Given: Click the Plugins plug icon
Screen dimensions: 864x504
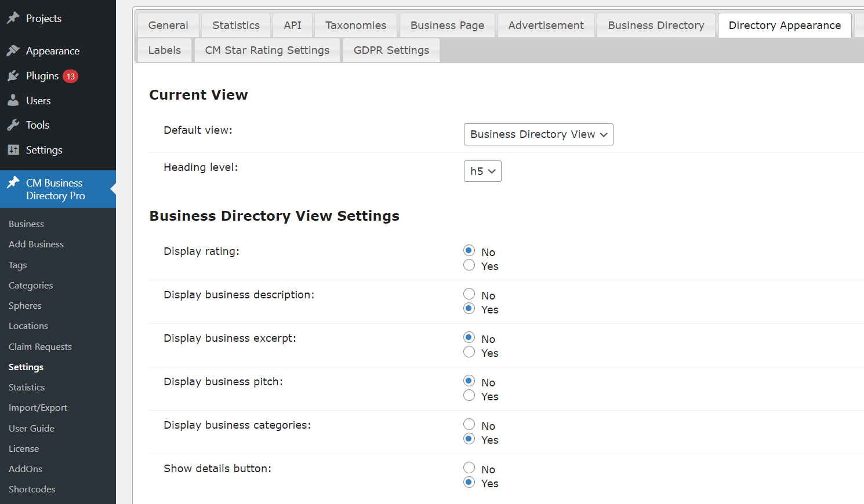Looking at the screenshot, I should [13, 76].
